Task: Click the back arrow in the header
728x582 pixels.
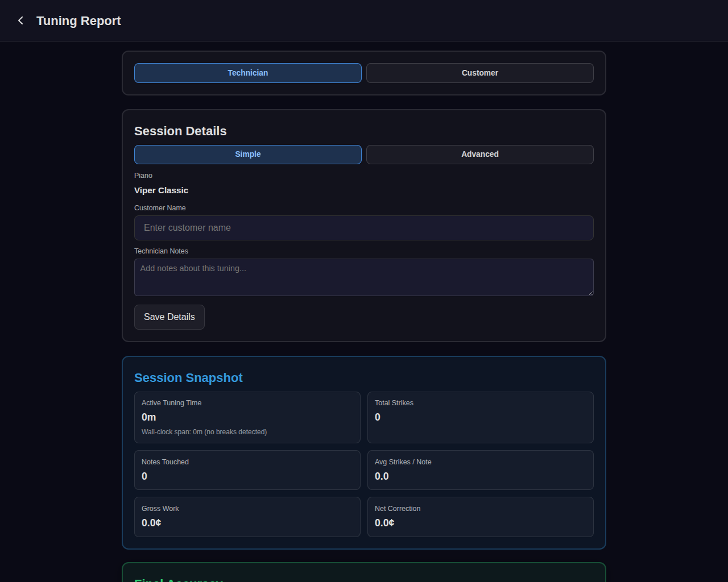Action: [20, 20]
